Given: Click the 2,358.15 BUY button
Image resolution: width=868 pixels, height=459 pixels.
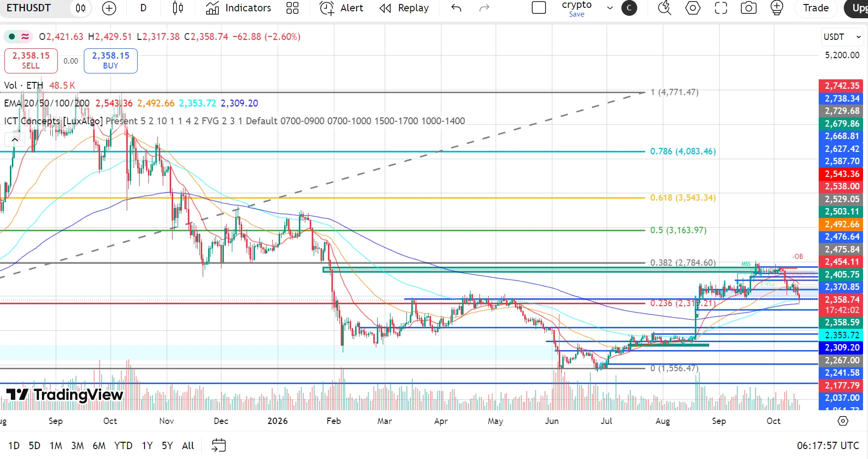Looking at the screenshot, I should pyautogui.click(x=110, y=61).
